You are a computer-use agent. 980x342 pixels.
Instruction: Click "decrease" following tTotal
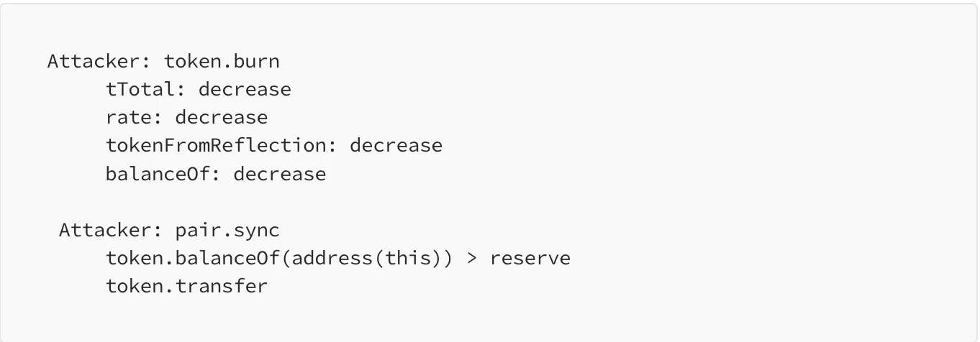click(x=245, y=90)
